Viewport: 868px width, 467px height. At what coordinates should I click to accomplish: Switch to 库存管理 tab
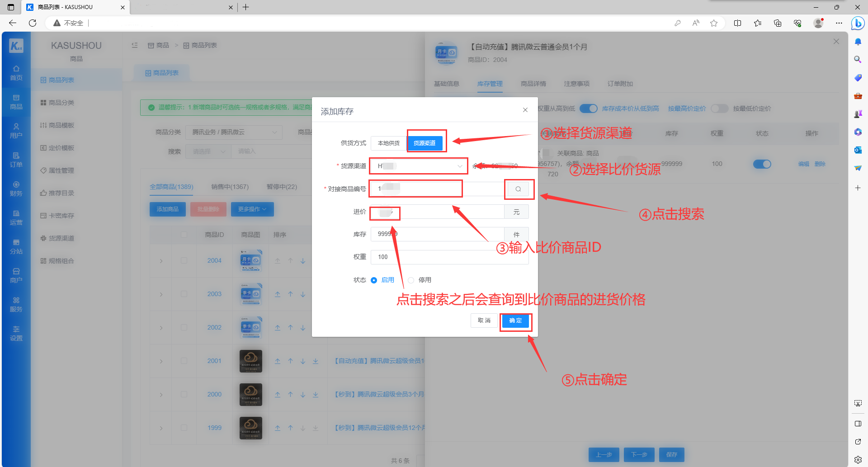(x=490, y=84)
